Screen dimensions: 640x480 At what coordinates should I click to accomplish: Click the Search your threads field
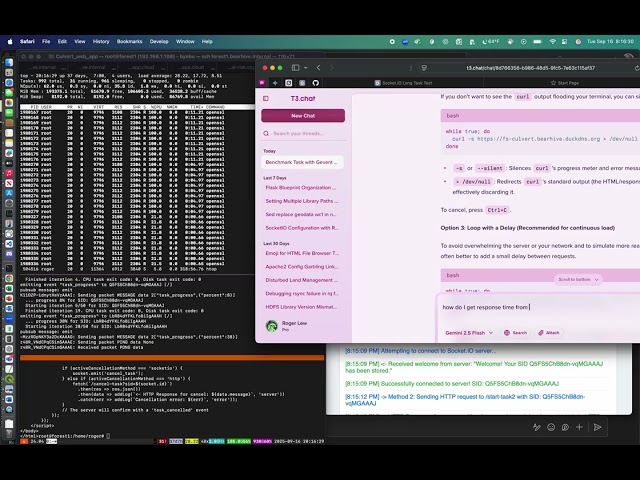tap(304, 133)
